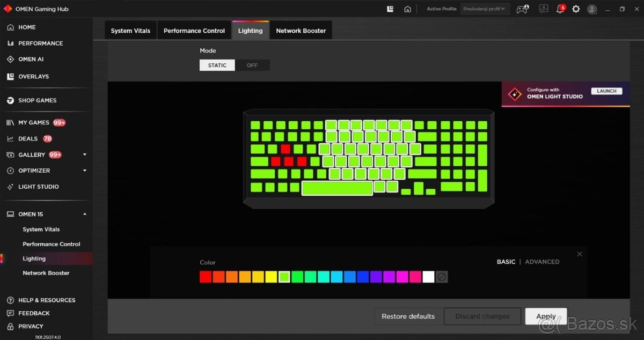Open settings gear in title bar

coord(576,9)
